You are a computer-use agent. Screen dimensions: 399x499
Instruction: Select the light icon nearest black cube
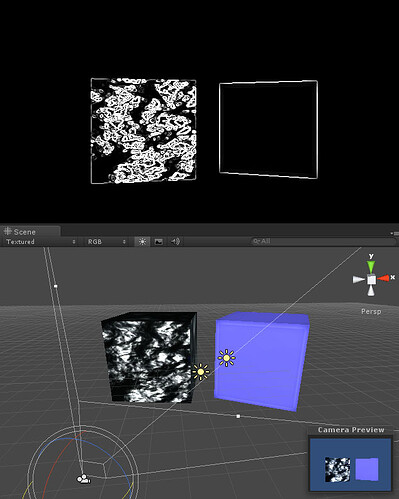tap(201, 372)
